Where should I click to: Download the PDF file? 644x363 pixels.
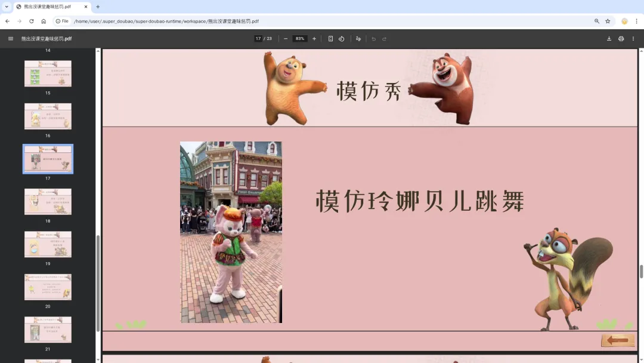[609, 39]
